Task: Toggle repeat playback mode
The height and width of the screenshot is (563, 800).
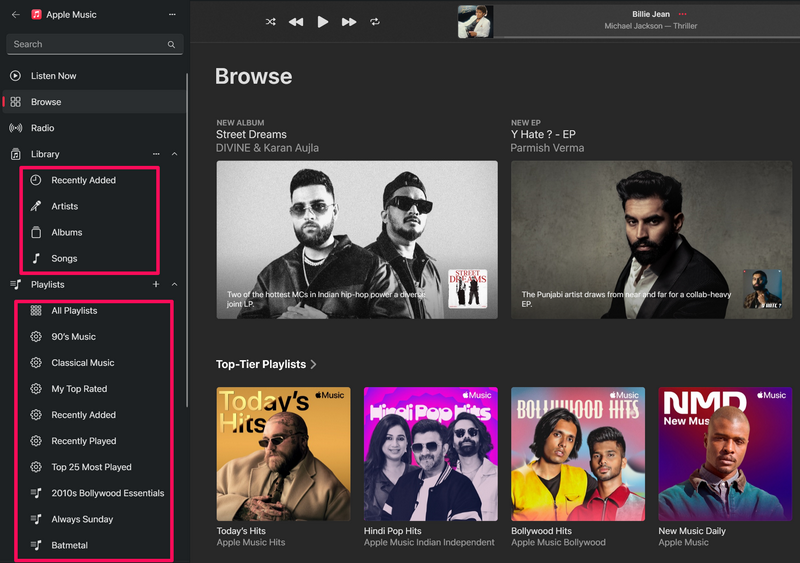Action: (375, 21)
